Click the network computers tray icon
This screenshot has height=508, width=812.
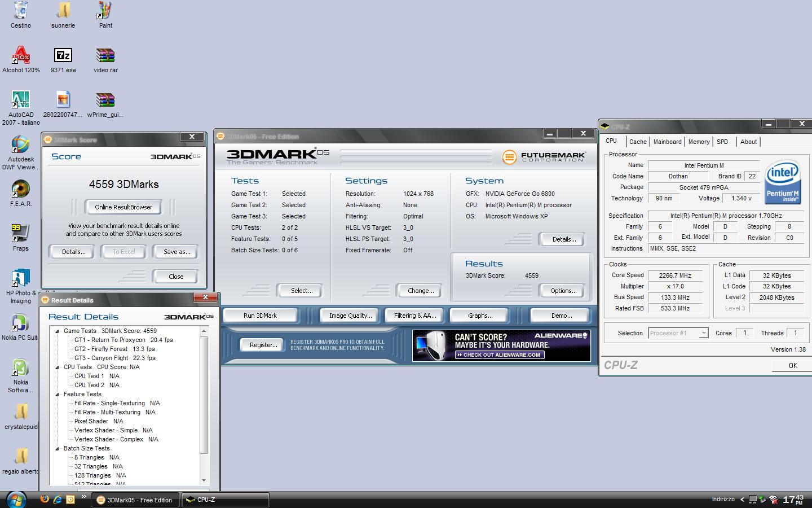click(x=752, y=500)
